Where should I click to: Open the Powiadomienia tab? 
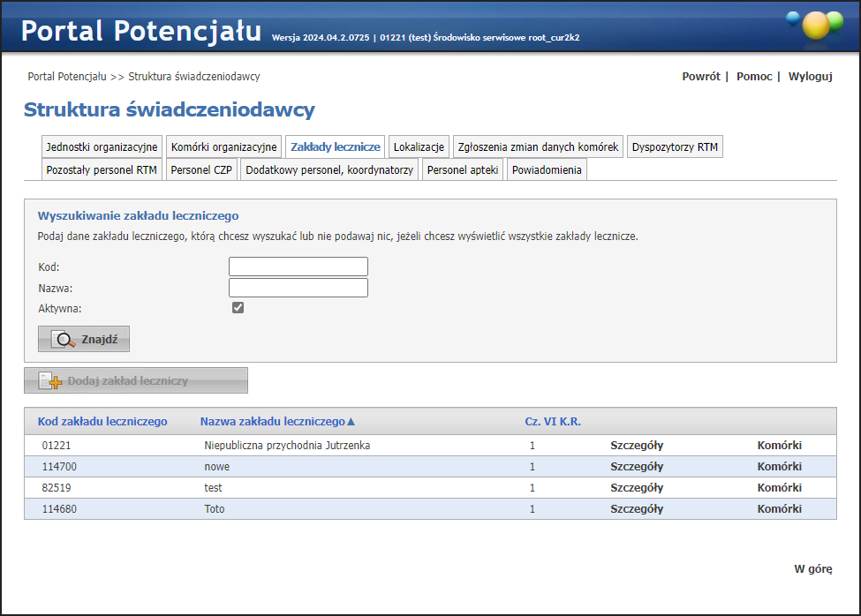547,169
